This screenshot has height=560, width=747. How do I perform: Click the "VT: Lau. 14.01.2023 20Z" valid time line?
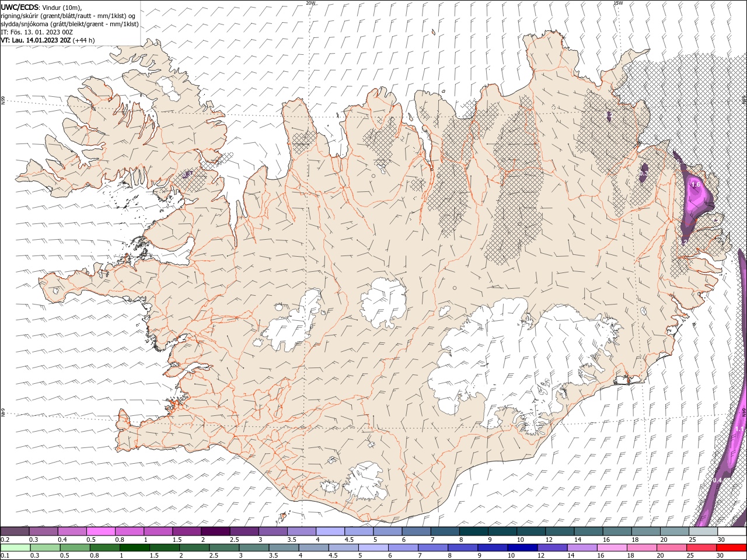[x=36, y=40]
